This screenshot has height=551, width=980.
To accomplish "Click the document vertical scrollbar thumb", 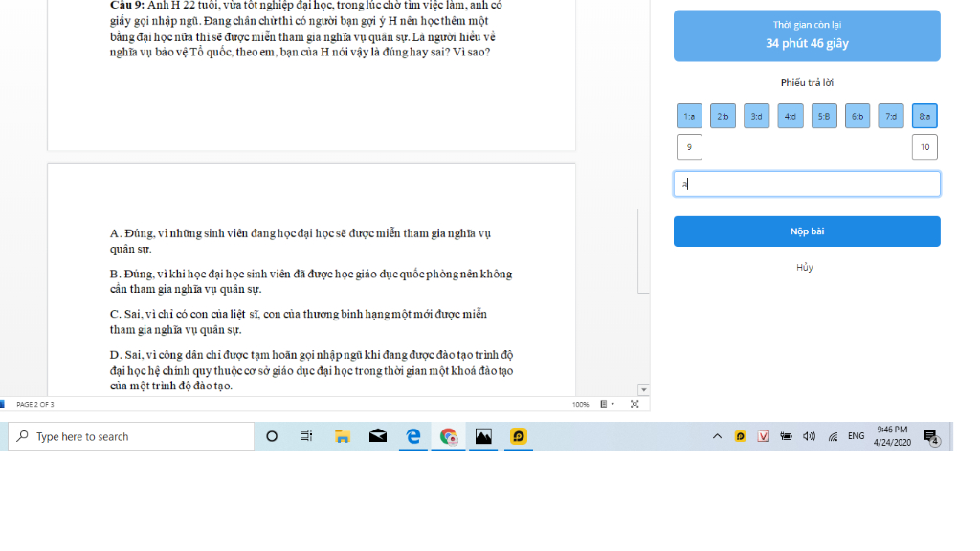I will coord(643,252).
